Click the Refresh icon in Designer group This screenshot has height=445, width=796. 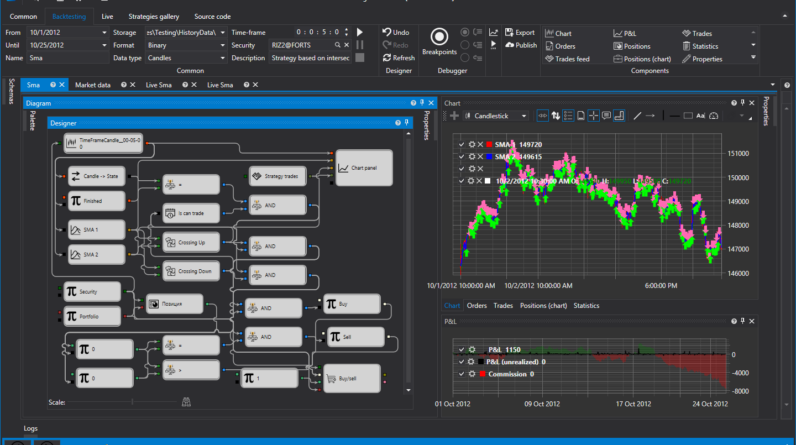pyautogui.click(x=387, y=58)
